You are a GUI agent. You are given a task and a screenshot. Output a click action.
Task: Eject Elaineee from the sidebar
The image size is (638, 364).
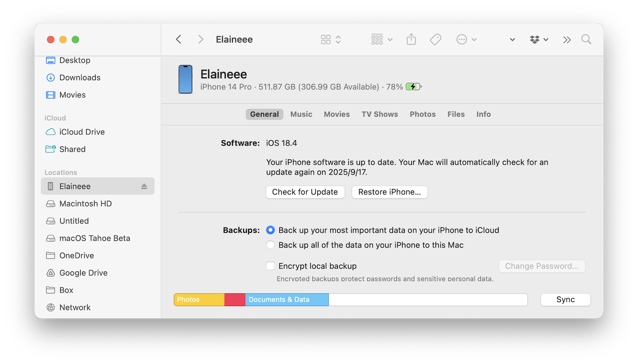point(144,186)
